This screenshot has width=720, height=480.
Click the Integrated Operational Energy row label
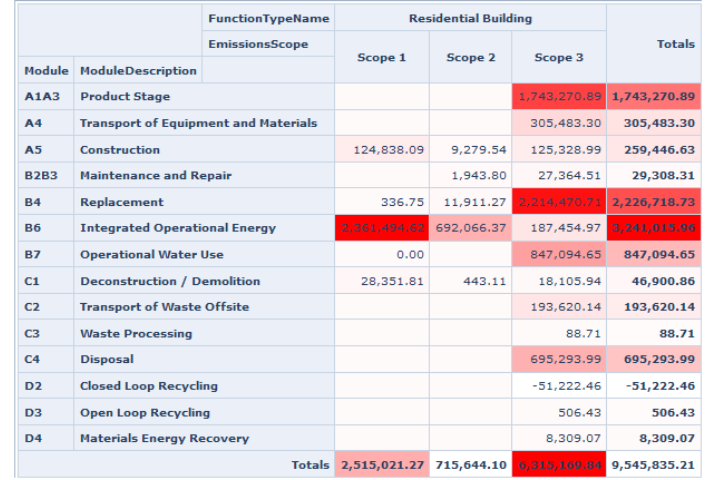click(178, 228)
